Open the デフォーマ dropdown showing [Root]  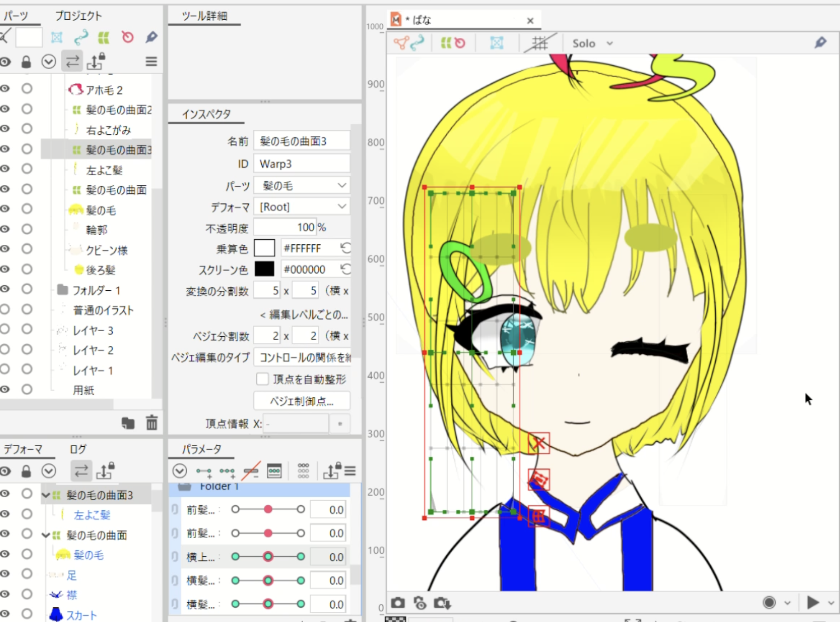point(302,207)
